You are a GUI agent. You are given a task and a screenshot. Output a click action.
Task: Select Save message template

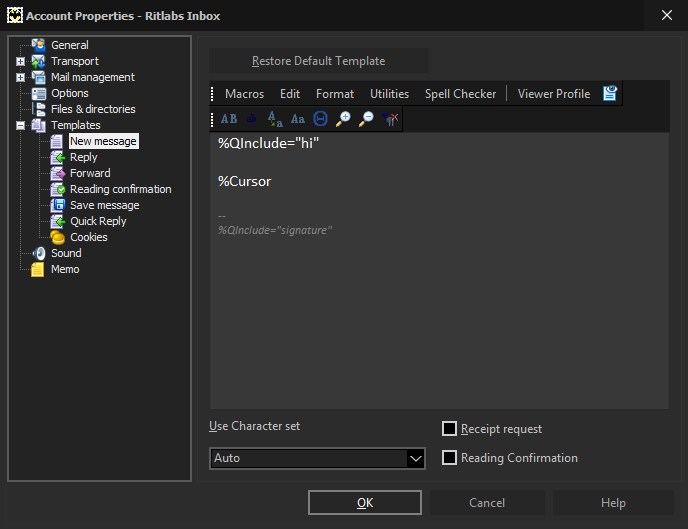(105, 205)
